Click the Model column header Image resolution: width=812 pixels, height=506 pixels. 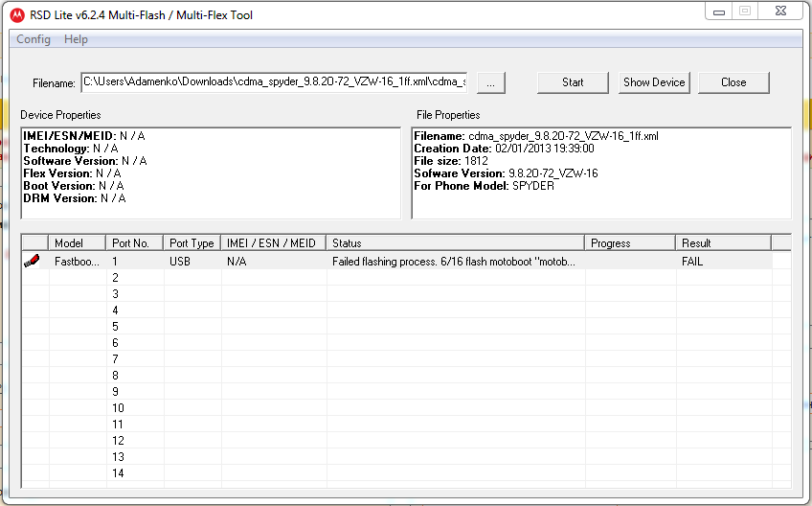coord(78,243)
